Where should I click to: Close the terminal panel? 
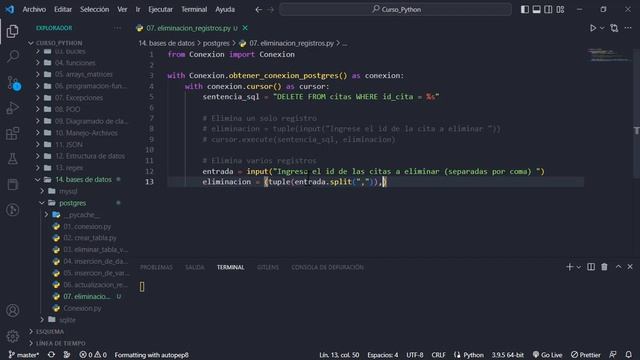[630, 267]
